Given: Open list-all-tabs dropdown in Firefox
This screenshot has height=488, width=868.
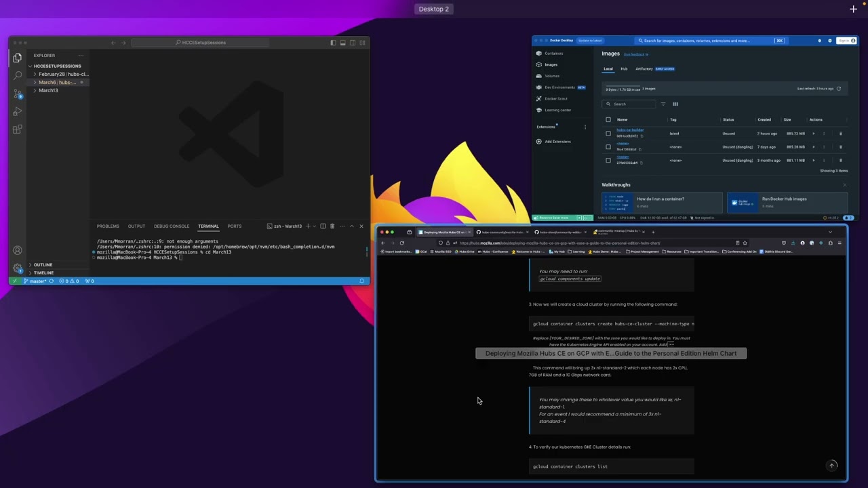Looking at the screenshot, I should coord(830,232).
